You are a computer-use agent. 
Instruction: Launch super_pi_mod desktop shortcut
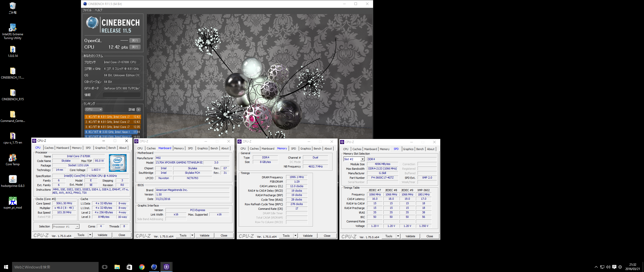(x=13, y=203)
